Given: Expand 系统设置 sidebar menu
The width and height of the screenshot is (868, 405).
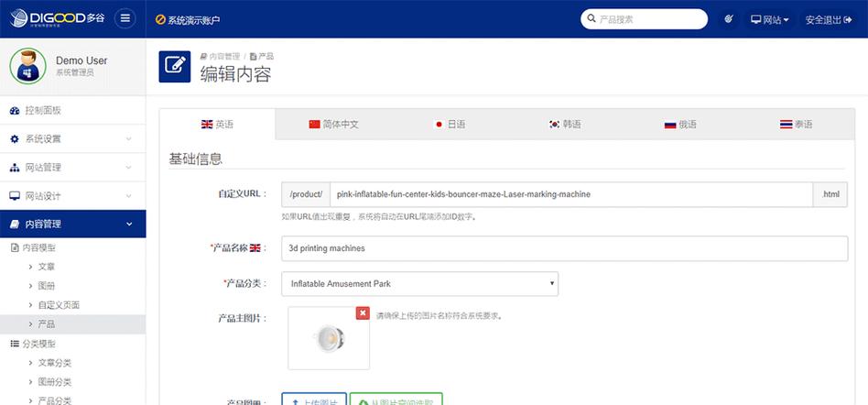Looking at the screenshot, I should click(x=73, y=139).
